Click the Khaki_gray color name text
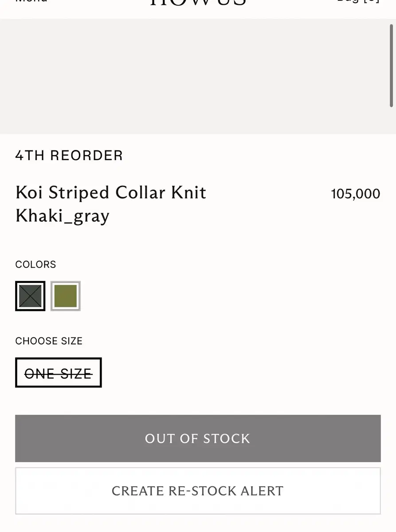This screenshot has width=396, height=532. 63,216
